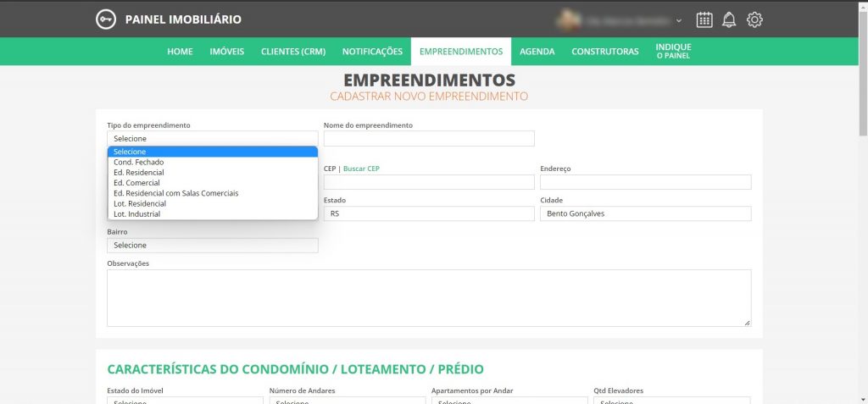Click the Indique o Painel link
868x404 pixels.
point(673,52)
